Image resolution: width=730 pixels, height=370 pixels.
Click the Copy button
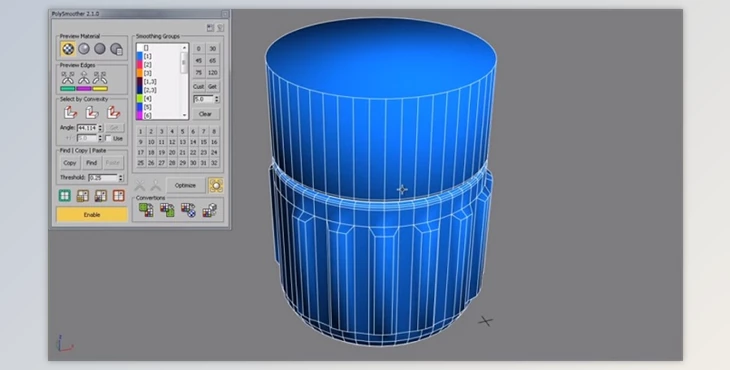pos(70,163)
